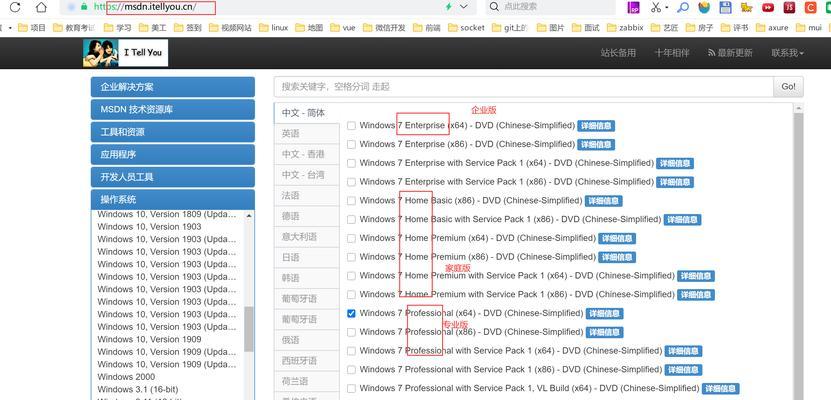Image resolution: width=831 pixels, height=400 pixels.
Task: Select Windows 3.1 (16-bit) in the OS list
Action: pos(138,389)
